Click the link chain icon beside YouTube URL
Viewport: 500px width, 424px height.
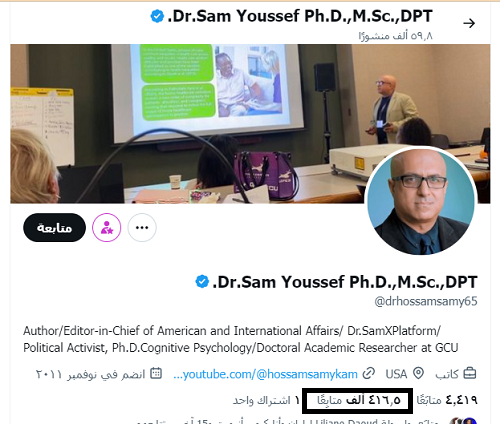coord(368,374)
